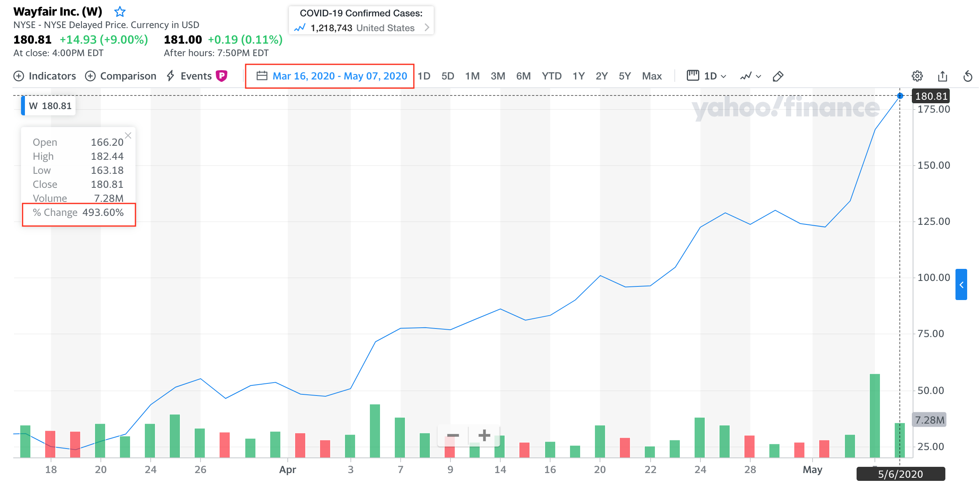This screenshot has height=498, width=980.
Task: Click the COVID-19 trend chart icon
Action: [300, 28]
